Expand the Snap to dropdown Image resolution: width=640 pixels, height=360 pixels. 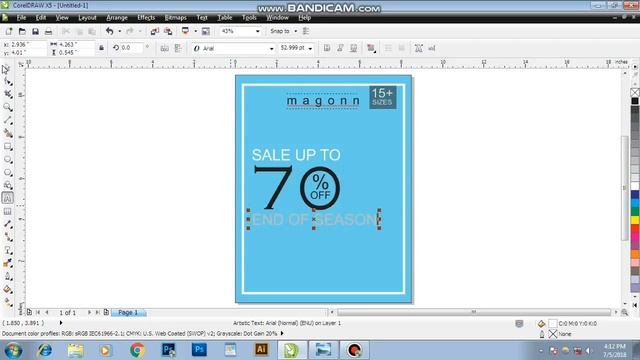point(296,31)
